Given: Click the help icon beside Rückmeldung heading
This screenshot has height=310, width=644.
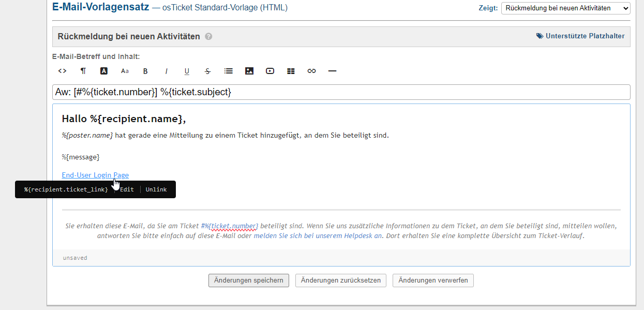Looking at the screenshot, I should [x=208, y=37].
